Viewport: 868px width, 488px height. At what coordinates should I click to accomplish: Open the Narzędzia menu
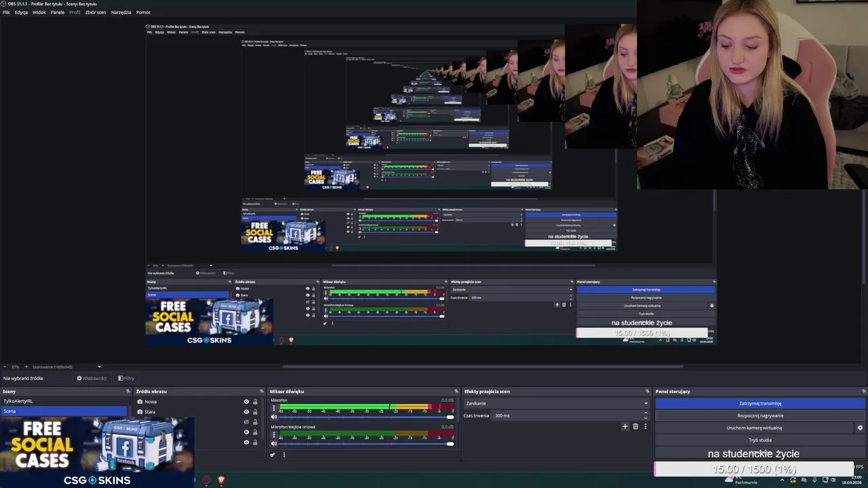click(121, 12)
